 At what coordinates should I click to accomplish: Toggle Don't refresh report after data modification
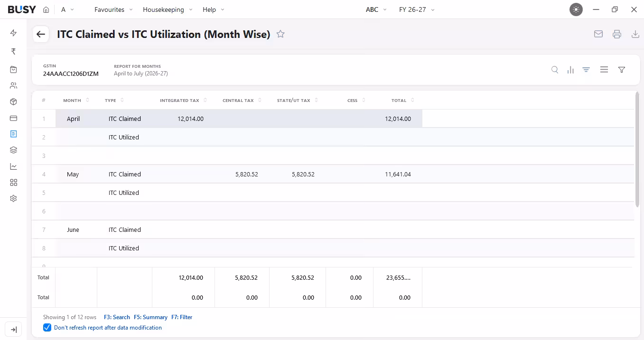[x=47, y=328]
